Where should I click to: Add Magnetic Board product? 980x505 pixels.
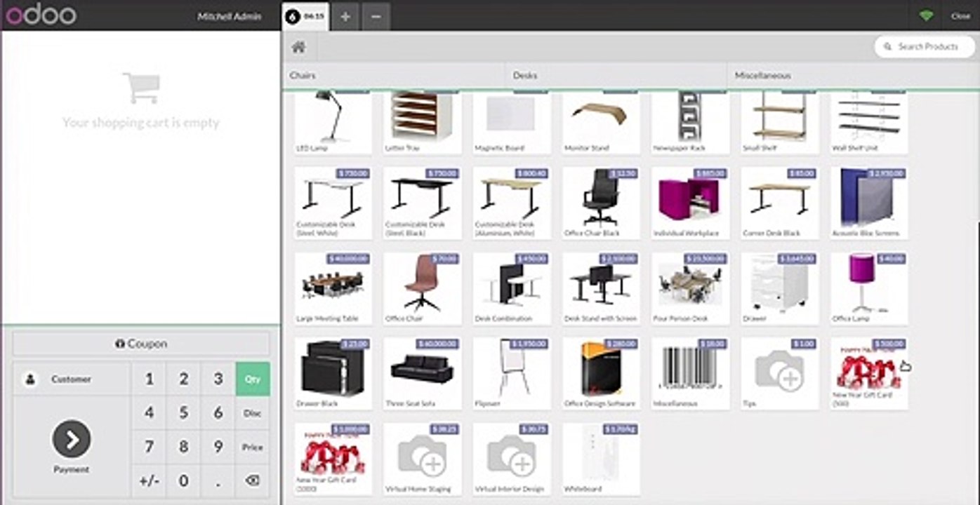[512, 123]
